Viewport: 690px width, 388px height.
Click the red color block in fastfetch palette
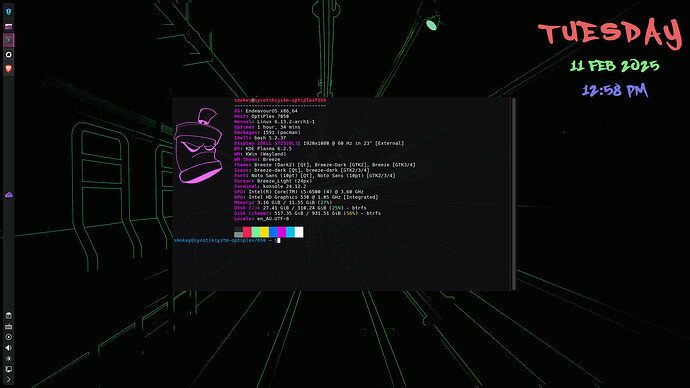coord(247,232)
